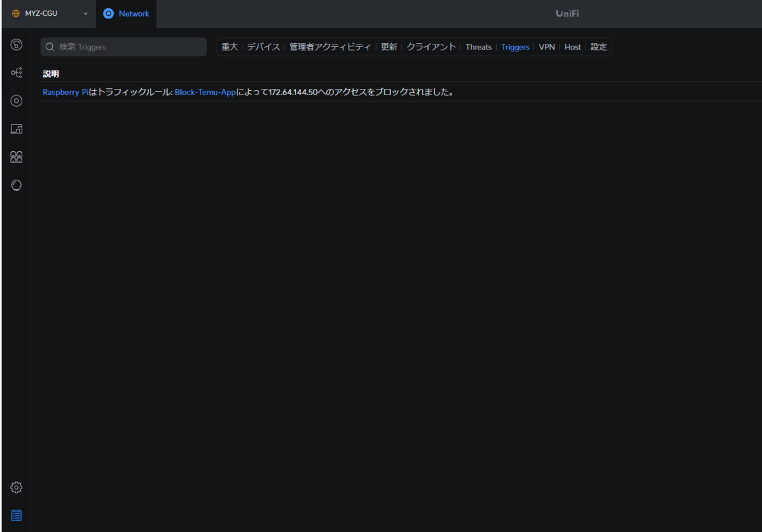
Task: Click the MYZ-CGU site name
Action: (x=41, y=13)
